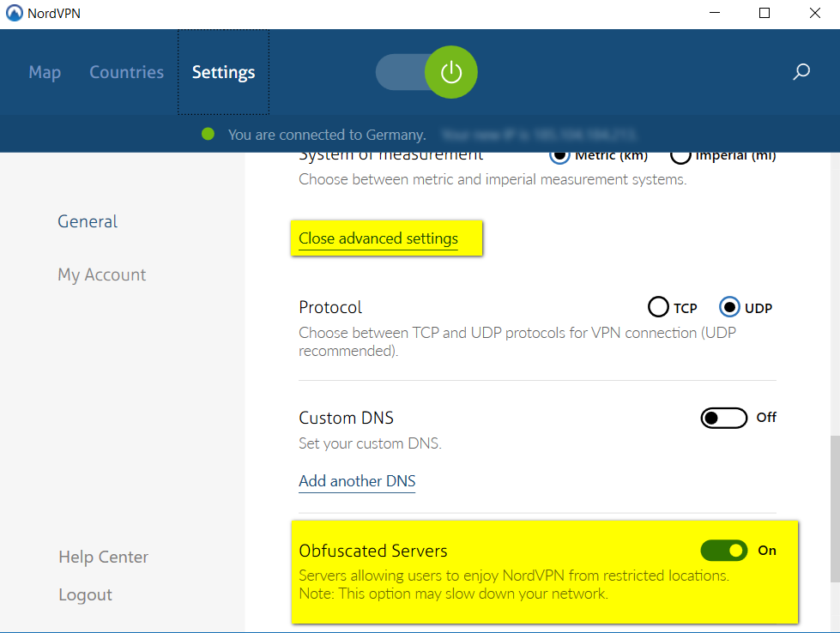Screen dimensions: 840x633
Task: Maximize the NordVPN window
Action: coord(764,13)
